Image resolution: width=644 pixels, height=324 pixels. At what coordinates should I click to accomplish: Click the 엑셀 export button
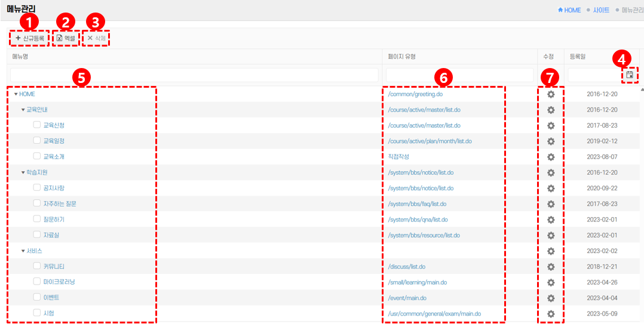66,38
